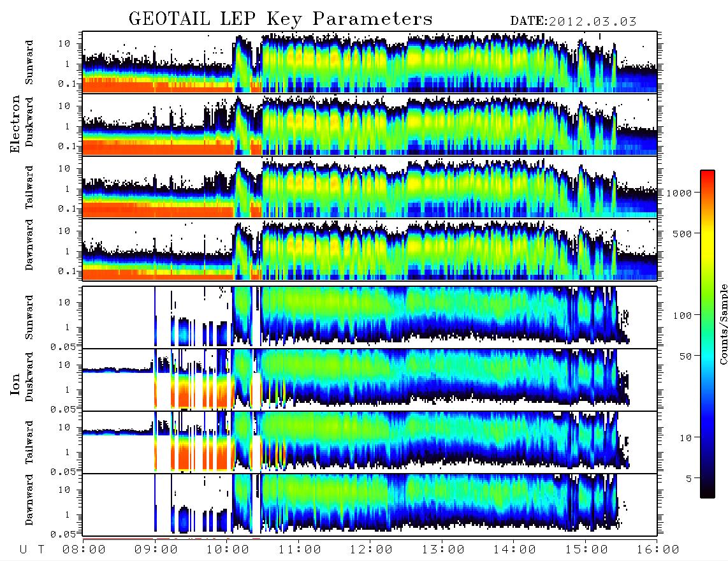Click the "0.1" tick of Electron Sunward axis
This screenshot has height=561, width=728.
(68, 84)
